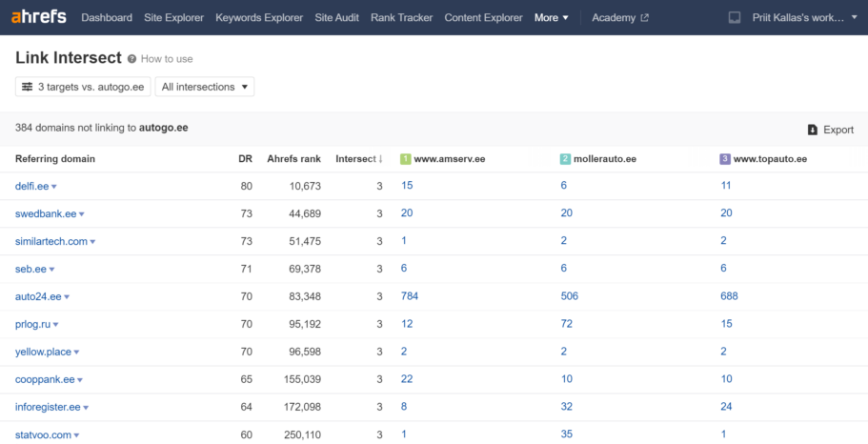This screenshot has width=868, height=444.
Task: Click the purple number 3 badge for topauto.ee
Action: point(725,159)
